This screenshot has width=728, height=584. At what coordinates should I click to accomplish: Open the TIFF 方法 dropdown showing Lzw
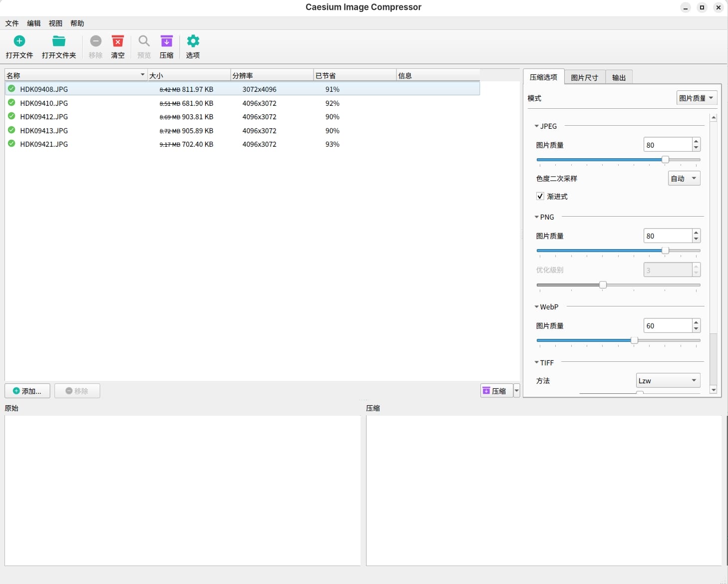tap(668, 380)
